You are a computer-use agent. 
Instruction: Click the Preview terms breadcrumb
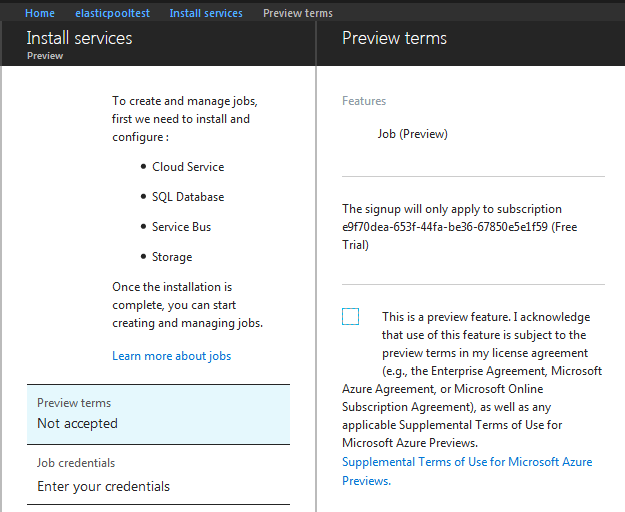(298, 13)
